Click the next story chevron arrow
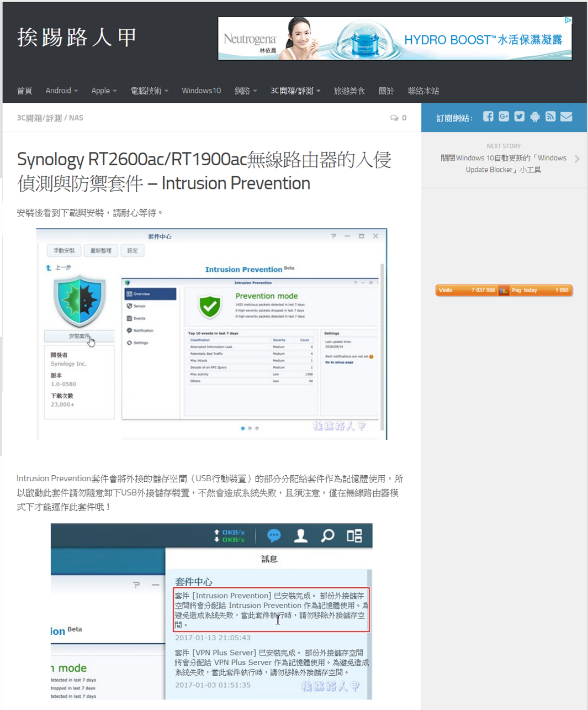The image size is (588, 710). click(x=577, y=159)
